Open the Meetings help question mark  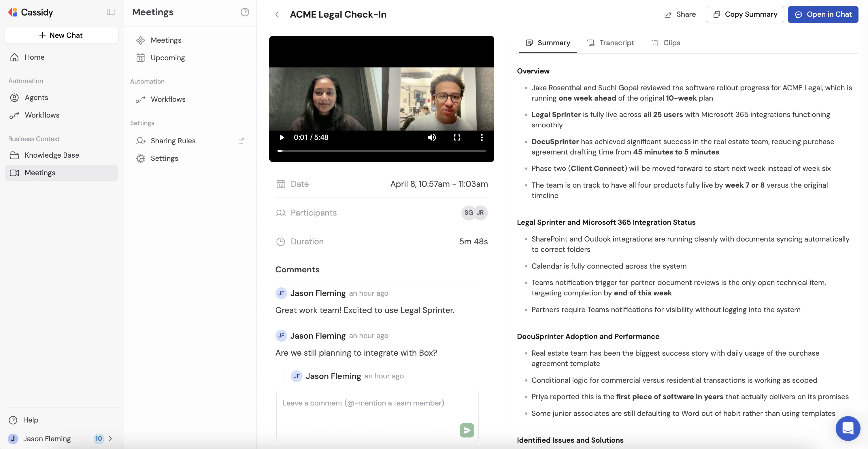(x=245, y=12)
